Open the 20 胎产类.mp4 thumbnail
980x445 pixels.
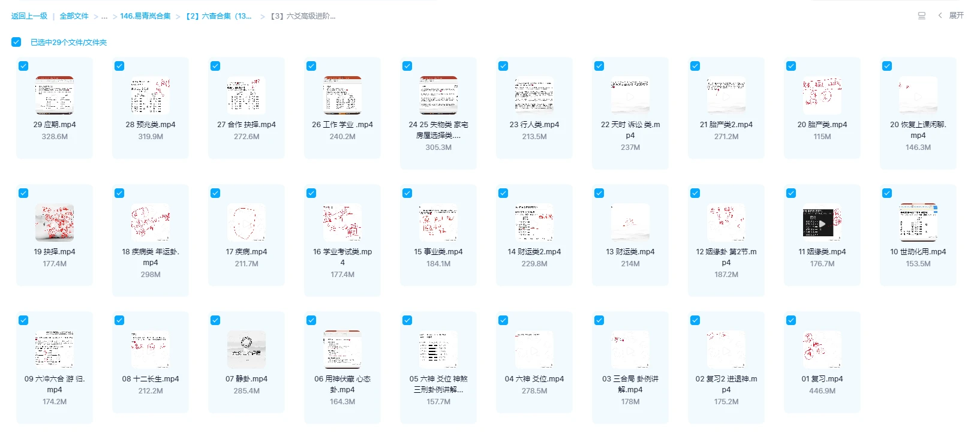822,95
